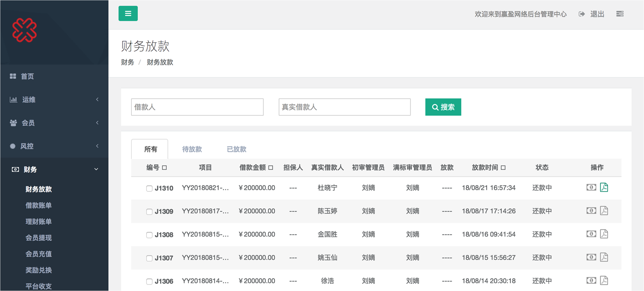The image size is (644, 291).
Task: Click the 运维 bar chart icon
Action: point(13,100)
